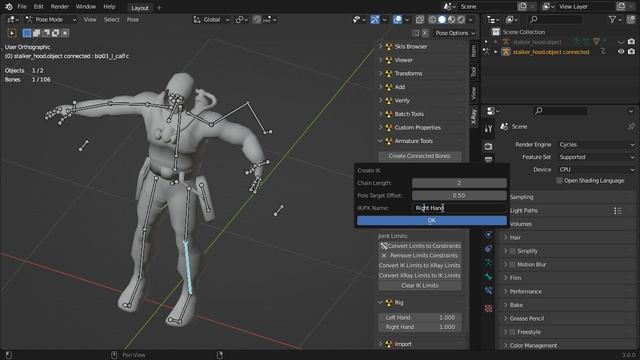This screenshot has height=360, width=640.
Task: Toggle X-ray view icon
Action: click(420, 20)
